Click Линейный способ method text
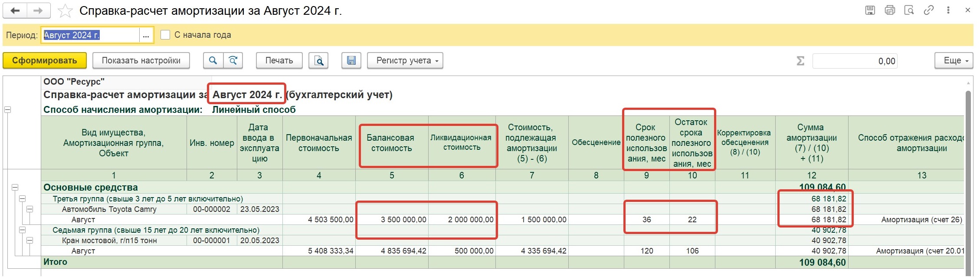Screen dimensions: 980x277 254,110
